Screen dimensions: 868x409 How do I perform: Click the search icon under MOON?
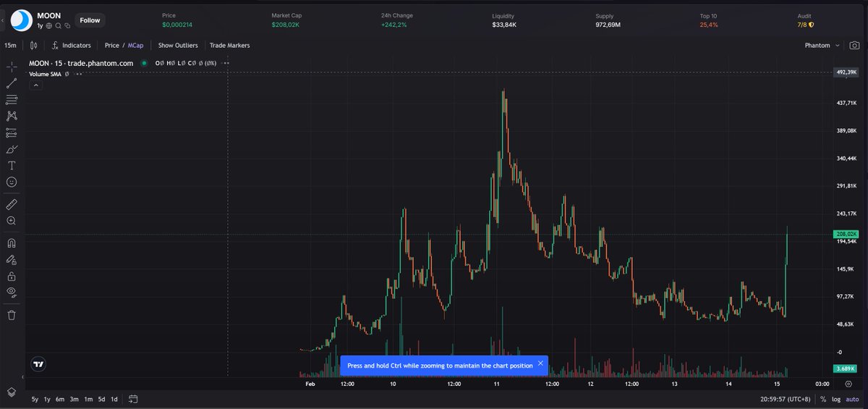coord(58,25)
